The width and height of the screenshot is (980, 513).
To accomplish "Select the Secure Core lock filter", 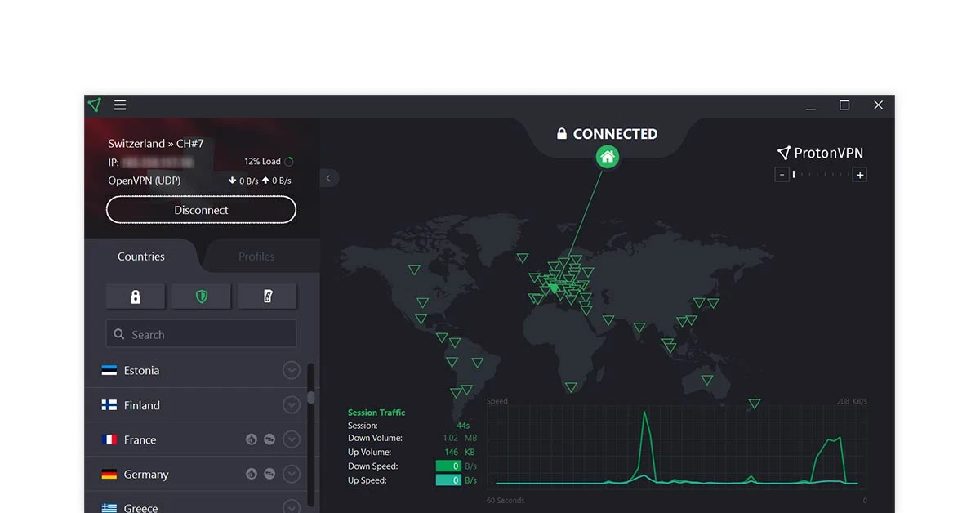I will [136, 296].
